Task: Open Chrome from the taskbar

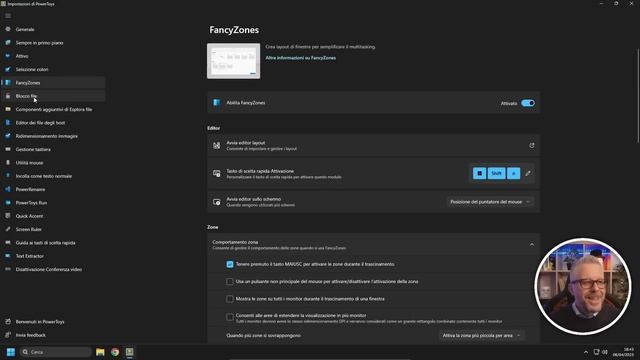Action: (115, 352)
